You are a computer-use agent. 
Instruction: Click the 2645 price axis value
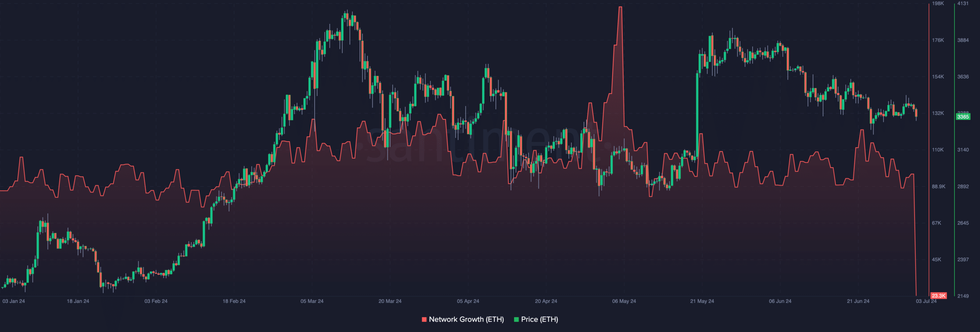click(x=963, y=223)
